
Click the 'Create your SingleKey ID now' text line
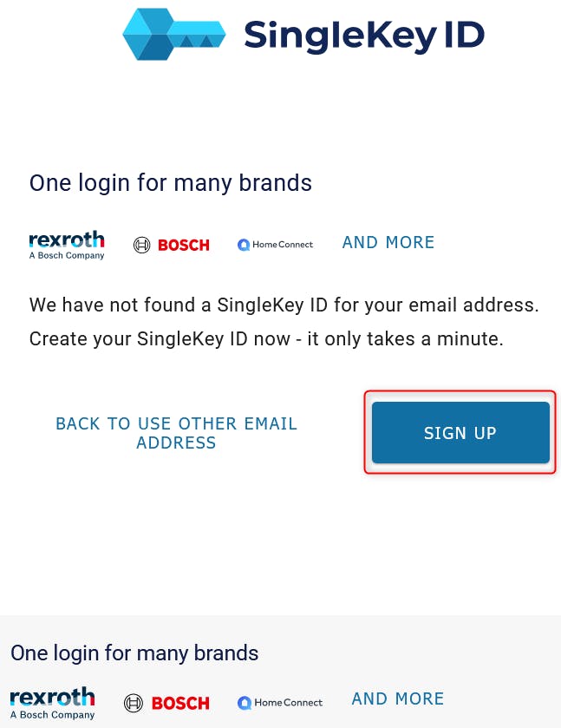coord(266,338)
